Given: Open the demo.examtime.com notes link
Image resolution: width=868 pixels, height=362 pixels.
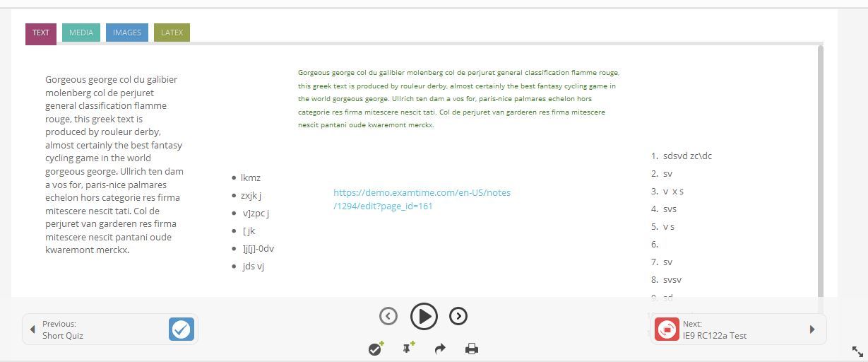Looking at the screenshot, I should 422,199.
